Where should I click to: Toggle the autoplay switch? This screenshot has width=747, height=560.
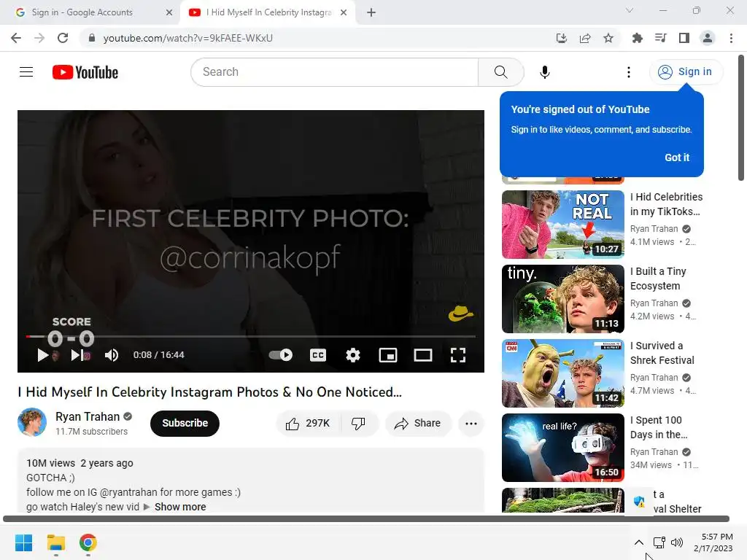click(281, 355)
